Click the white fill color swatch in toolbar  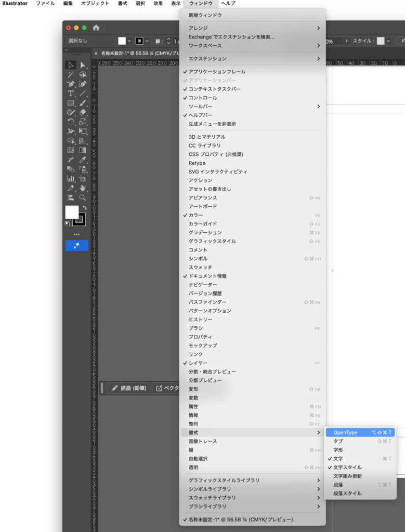coord(71,212)
